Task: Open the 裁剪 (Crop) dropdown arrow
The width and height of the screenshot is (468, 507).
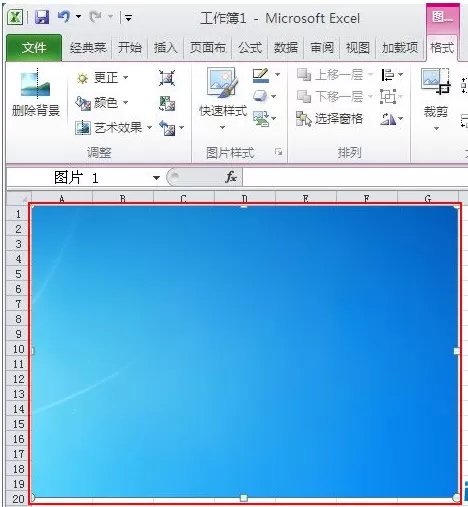Action: (x=436, y=128)
